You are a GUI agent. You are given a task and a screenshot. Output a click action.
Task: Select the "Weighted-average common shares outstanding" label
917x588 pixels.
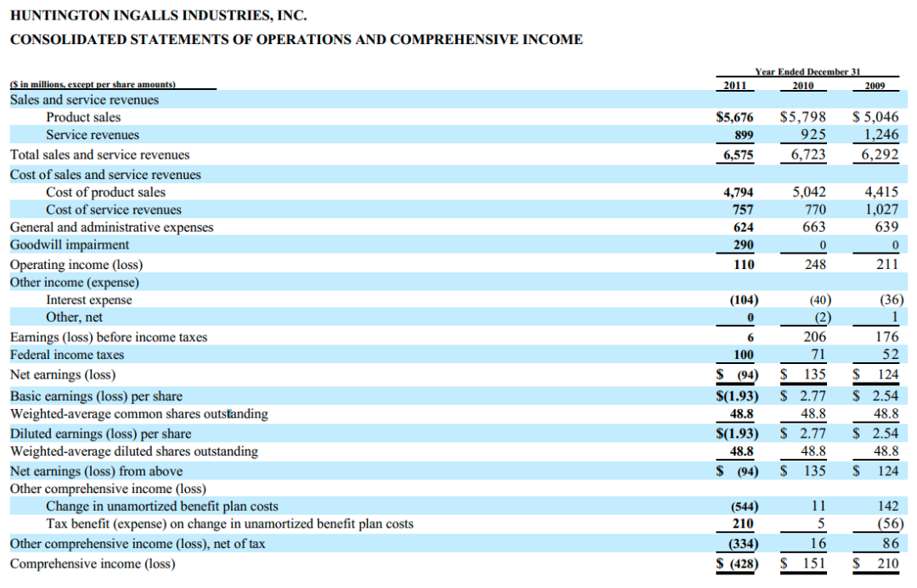pos(139,414)
